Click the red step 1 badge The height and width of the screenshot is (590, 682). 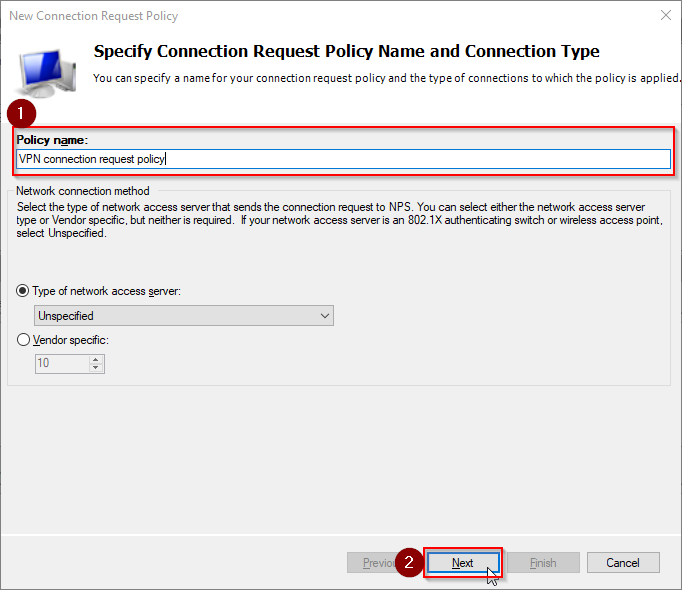coord(21,114)
